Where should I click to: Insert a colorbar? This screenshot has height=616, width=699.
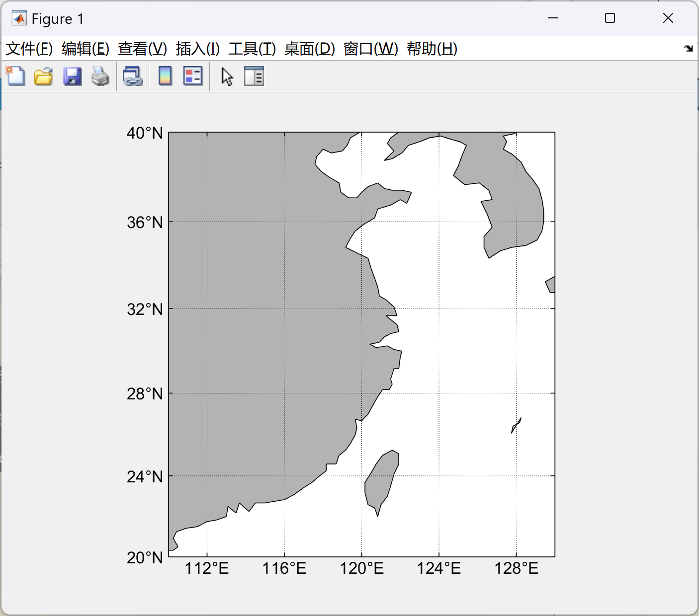(x=164, y=76)
